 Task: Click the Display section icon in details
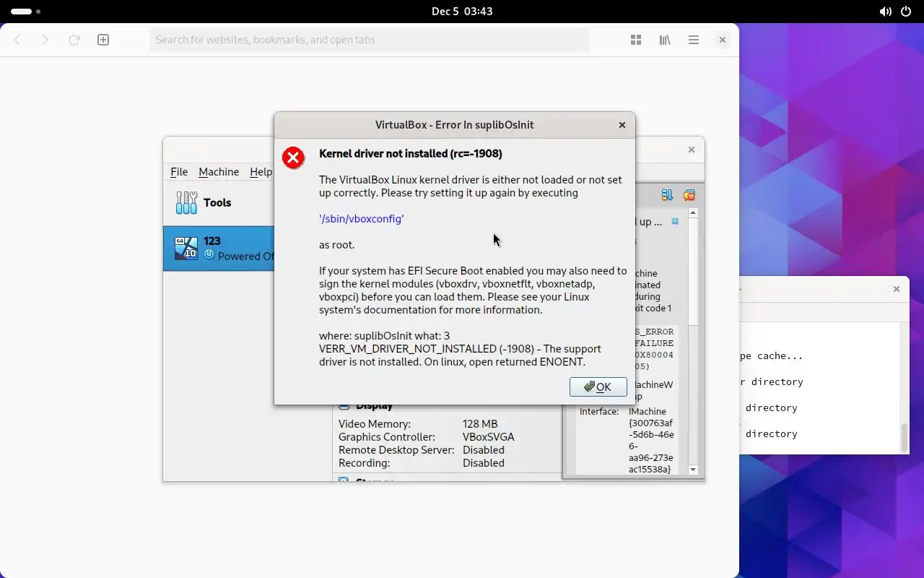click(x=344, y=405)
